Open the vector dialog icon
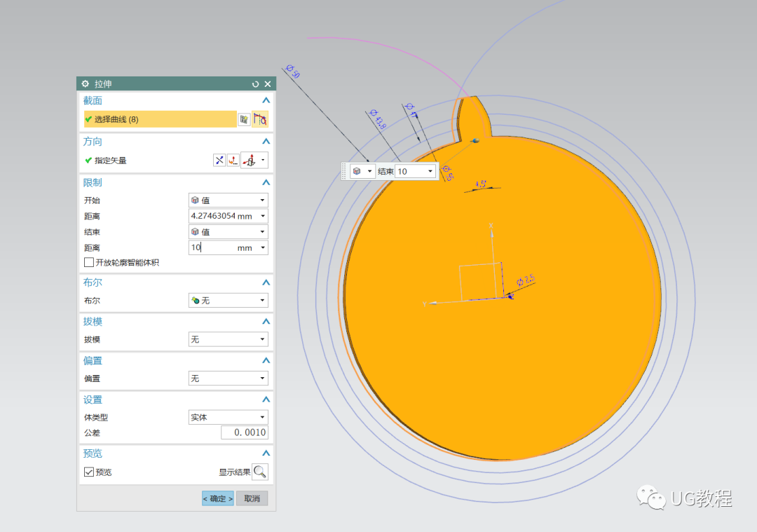 coord(233,161)
